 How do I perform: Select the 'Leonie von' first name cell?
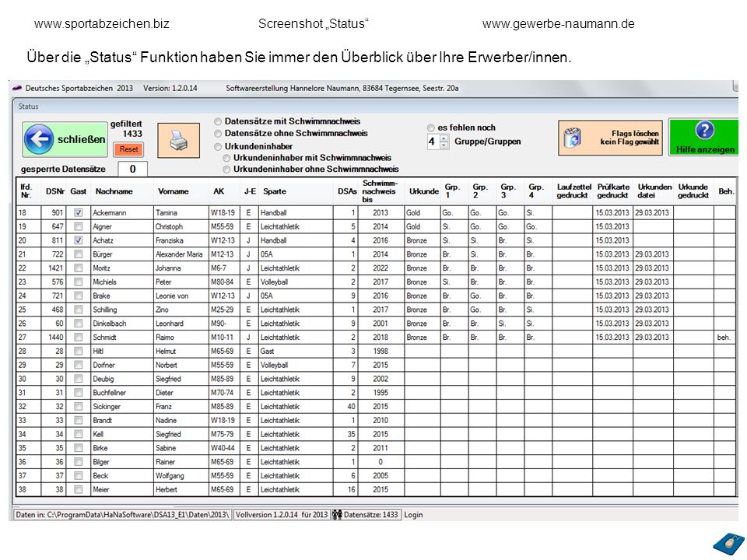181,296
